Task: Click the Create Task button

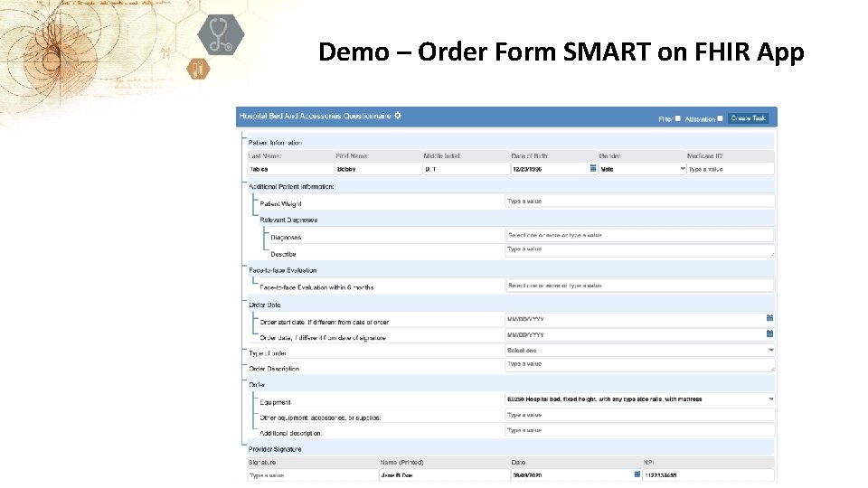Action: point(748,117)
